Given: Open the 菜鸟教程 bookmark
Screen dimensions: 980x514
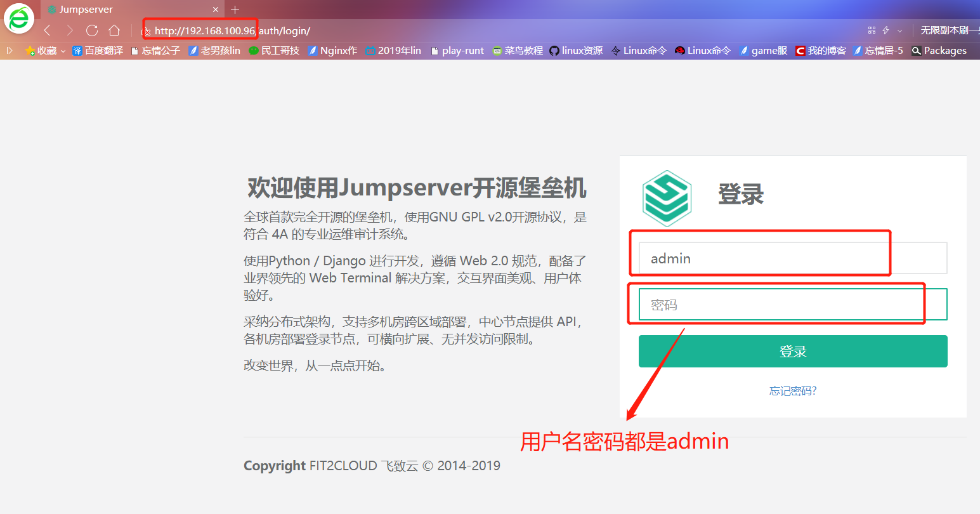Looking at the screenshot, I should (x=518, y=50).
